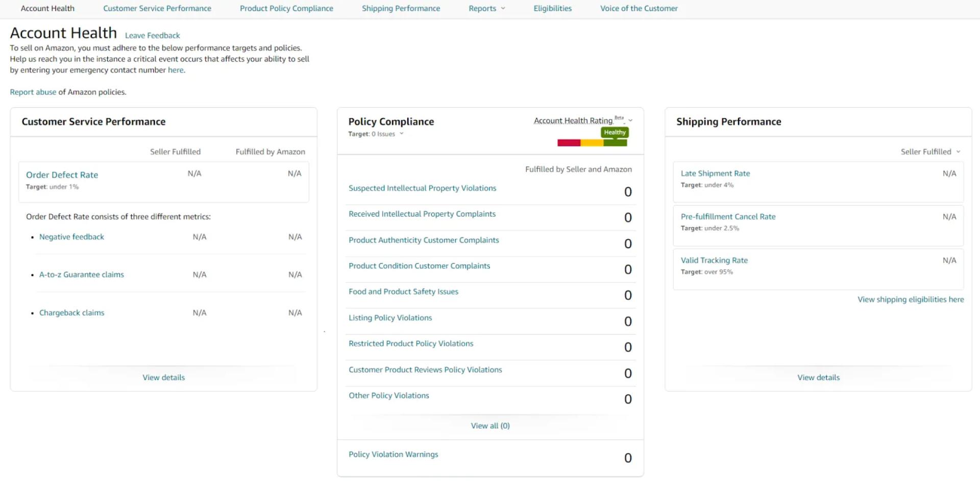
Task: Open the Voice of the Customer page
Action: (x=639, y=8)
